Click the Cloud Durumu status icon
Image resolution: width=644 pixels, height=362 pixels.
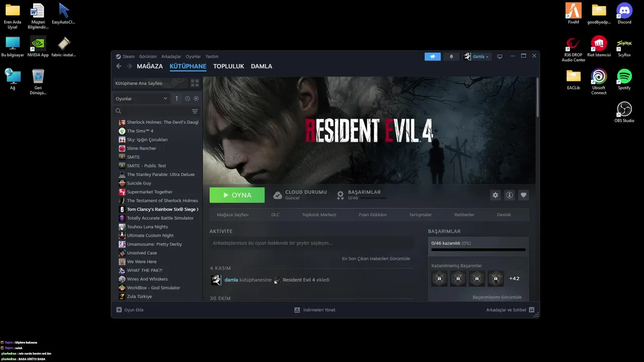[x=277, y=195]
